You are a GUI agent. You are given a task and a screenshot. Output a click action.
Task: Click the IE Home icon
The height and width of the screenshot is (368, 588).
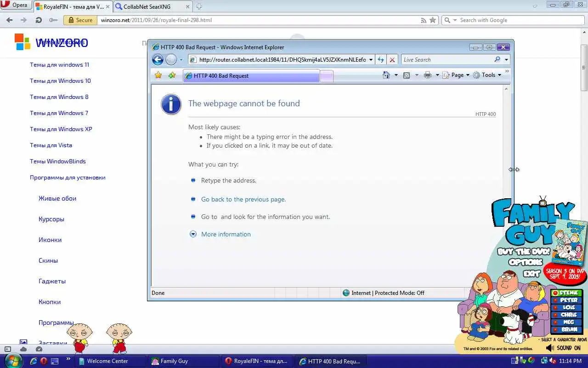pos(386,75)
